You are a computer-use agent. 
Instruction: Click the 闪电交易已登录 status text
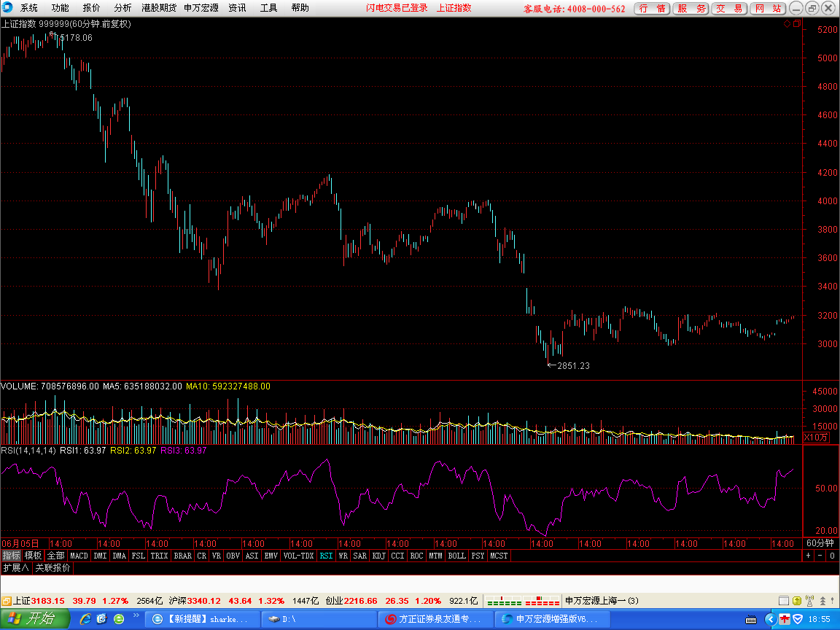397,7
